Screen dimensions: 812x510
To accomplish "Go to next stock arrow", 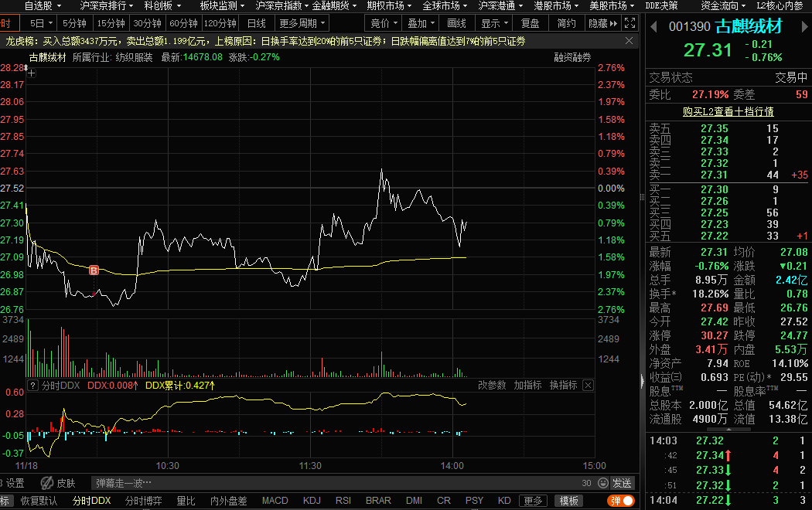I will (804, 26).
